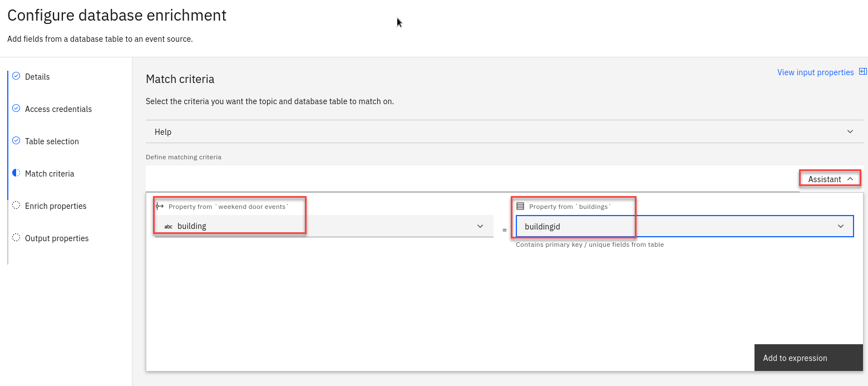Click the Details step checkmark icon
This screenshot has height=386, width=868.
coord(16,76)
